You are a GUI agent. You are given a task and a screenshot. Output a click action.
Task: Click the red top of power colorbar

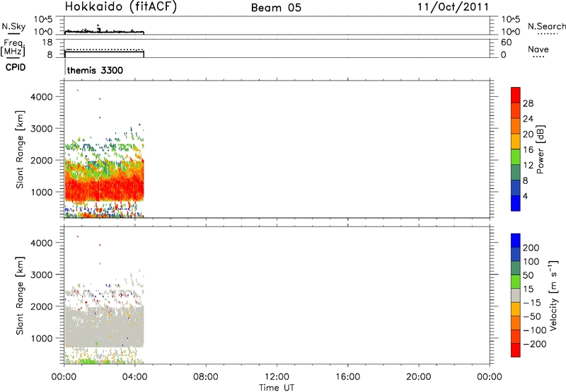pyautogui.click(x=516, y=95)
